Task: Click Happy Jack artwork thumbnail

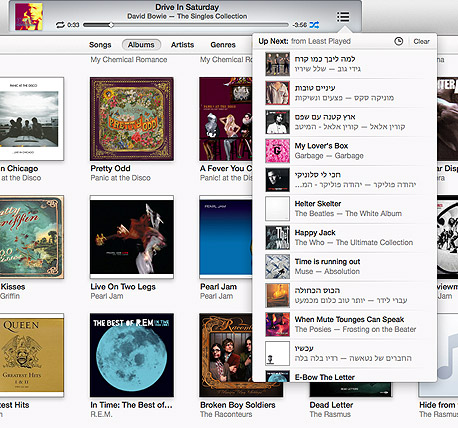Action: tap(277, 238)
